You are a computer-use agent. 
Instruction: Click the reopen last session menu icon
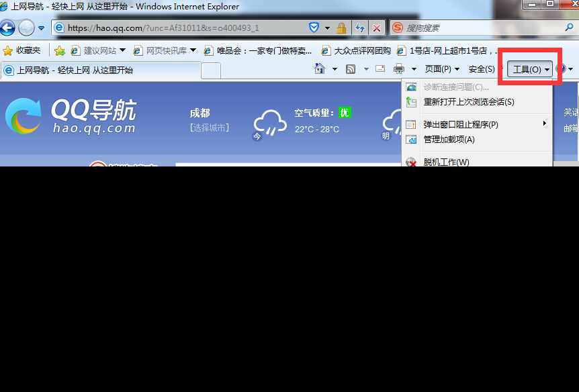pyautogui.click(x=411, y=102)
